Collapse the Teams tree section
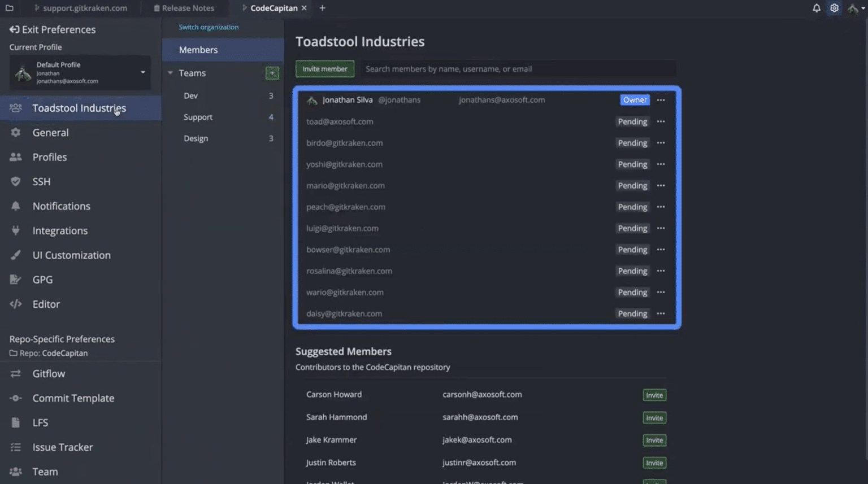 click(x=170, y=73)
